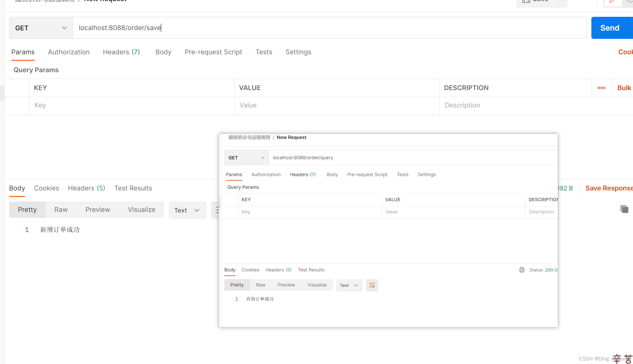Open the Tests tab in inner screenshot
The height and width of the screenshot is (364, 633).
click(x=403, y=174)
